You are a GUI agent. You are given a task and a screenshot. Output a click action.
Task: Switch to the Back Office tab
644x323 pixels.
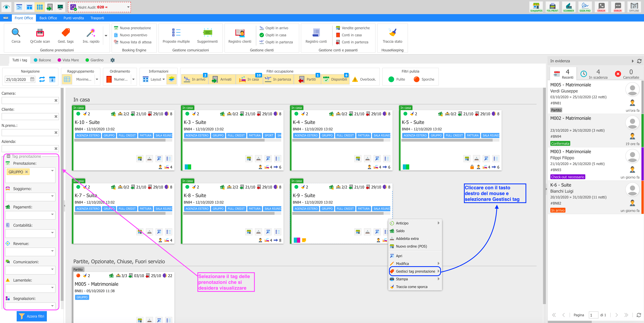click(x=48, y=18)
